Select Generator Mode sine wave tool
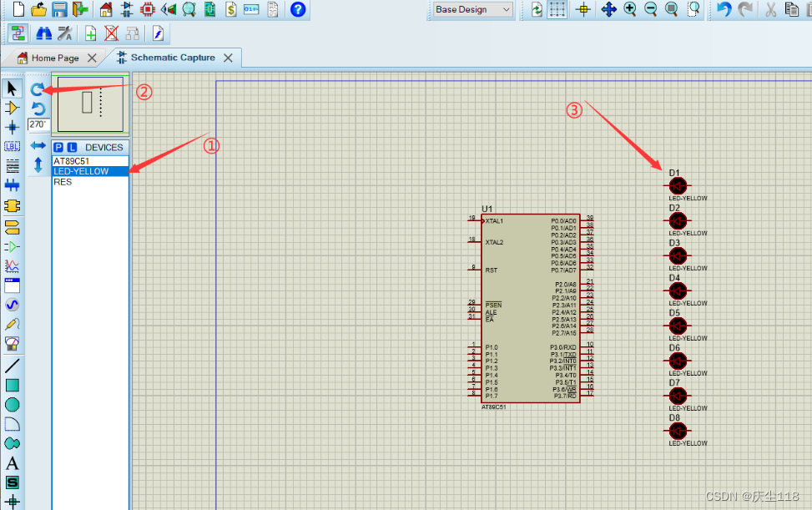 12,305
